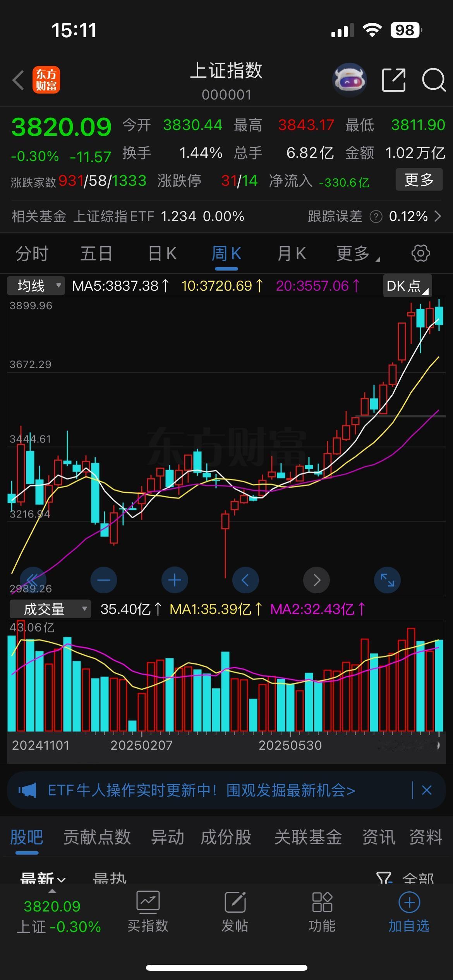Tap the MA1:35.39亿 volume label
Image resolution: width=453 pixels, height=980 pixels.
[x=216, y=609]
